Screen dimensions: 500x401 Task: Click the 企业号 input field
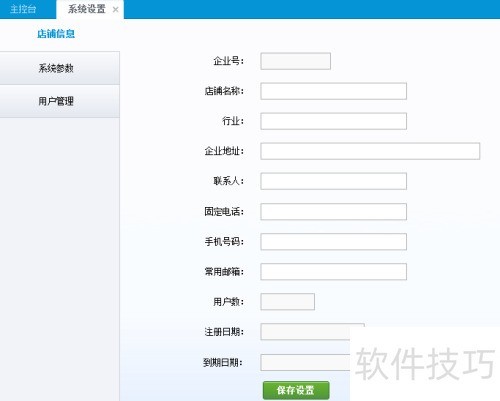tap(295, 61)
